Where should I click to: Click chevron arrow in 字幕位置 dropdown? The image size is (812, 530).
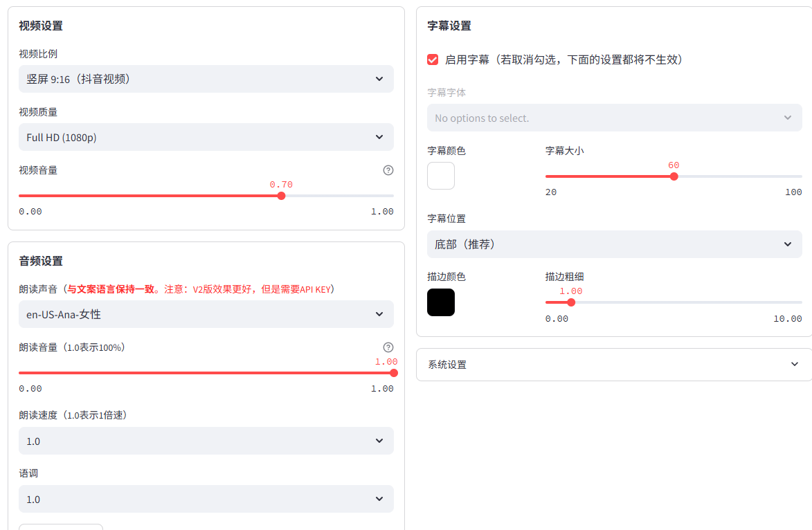[788, 244]
